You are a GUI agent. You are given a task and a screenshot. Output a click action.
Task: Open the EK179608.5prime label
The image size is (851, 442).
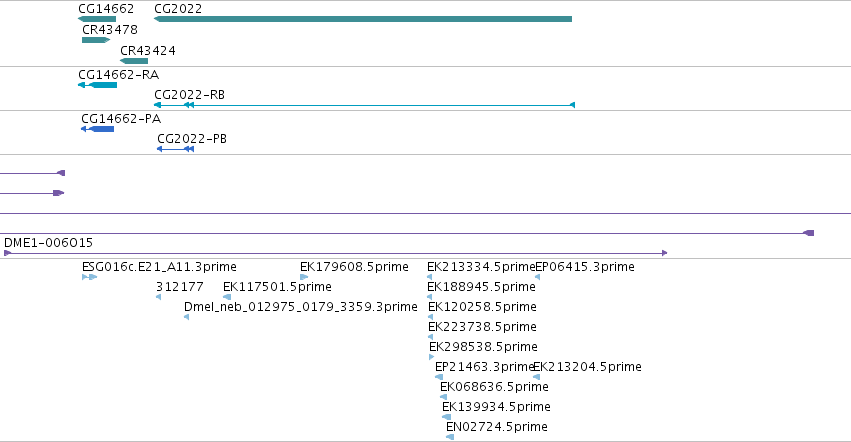click(354, 267)
